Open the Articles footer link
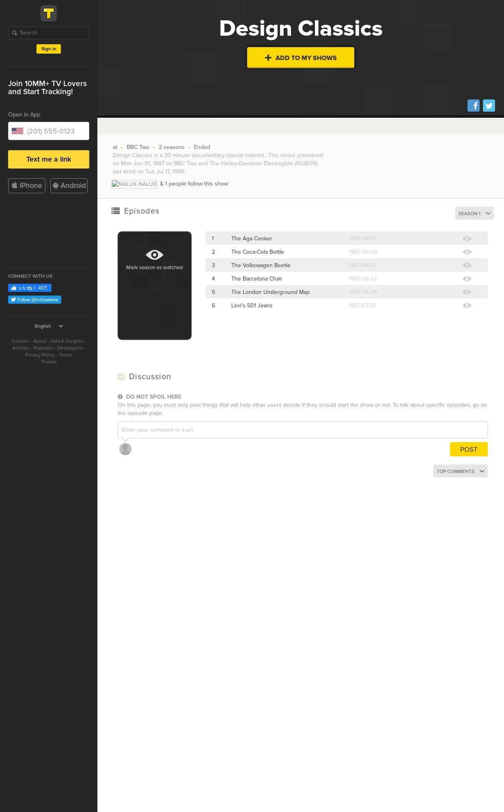 coord(21,348)
